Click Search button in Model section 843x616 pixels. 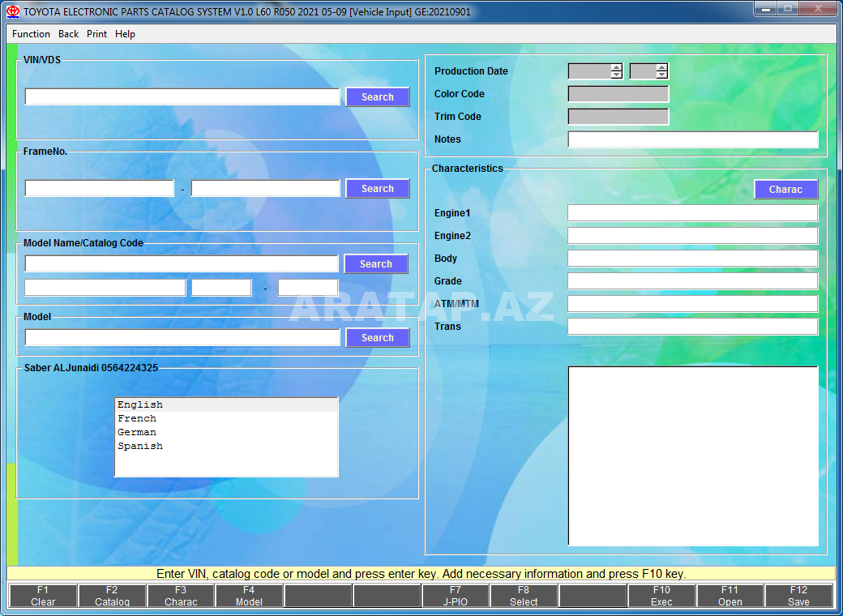(x=378, y=337)
